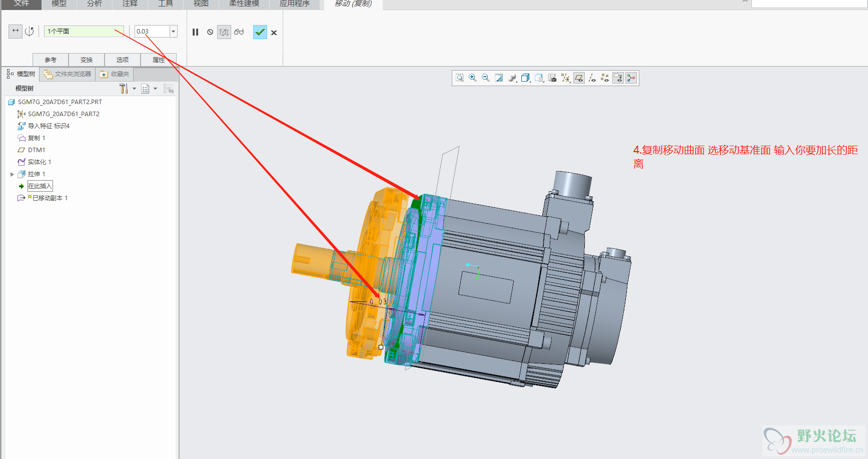Image resolution: width=868 pixels, height=459 pixels.
Task: Accept the move with the green checkmark
Action: (260, 32)
